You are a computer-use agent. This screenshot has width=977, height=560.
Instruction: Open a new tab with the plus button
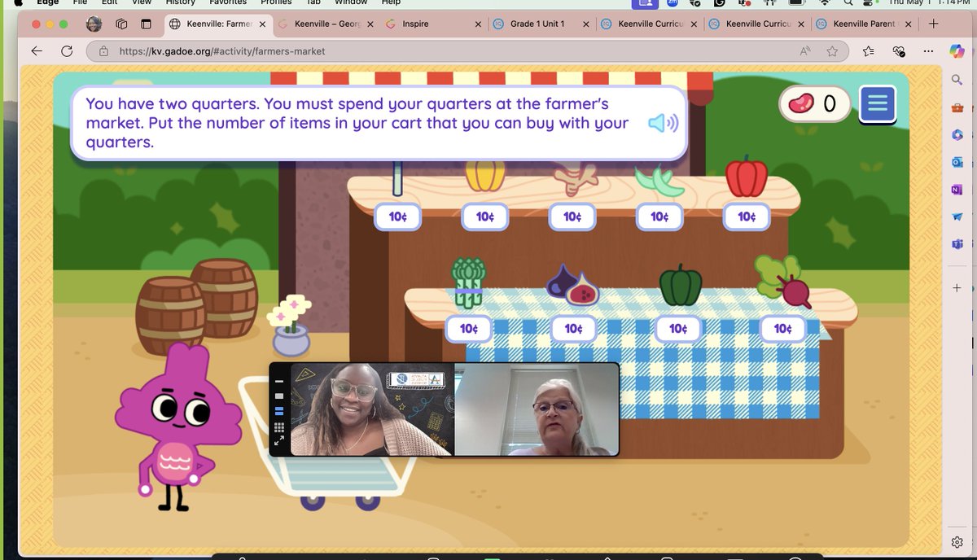934,24
